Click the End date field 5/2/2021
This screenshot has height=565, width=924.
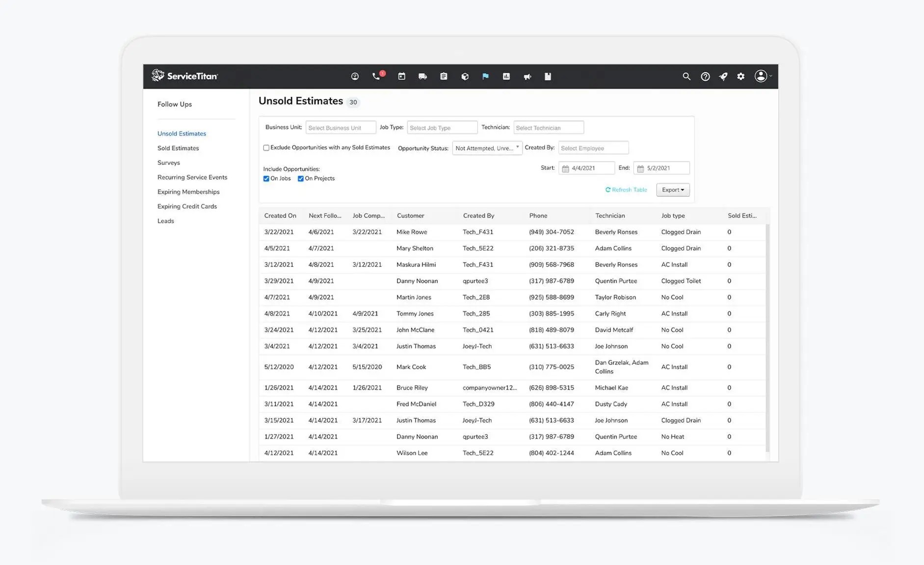tap(661, 168)
